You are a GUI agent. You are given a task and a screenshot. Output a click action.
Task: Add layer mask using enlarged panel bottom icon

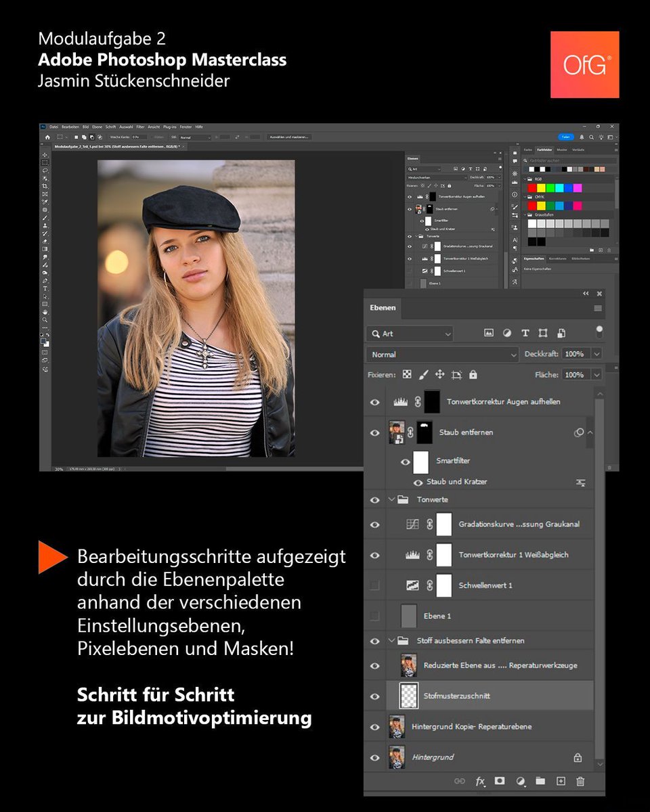pyautogui.click(x=500, y=781)
